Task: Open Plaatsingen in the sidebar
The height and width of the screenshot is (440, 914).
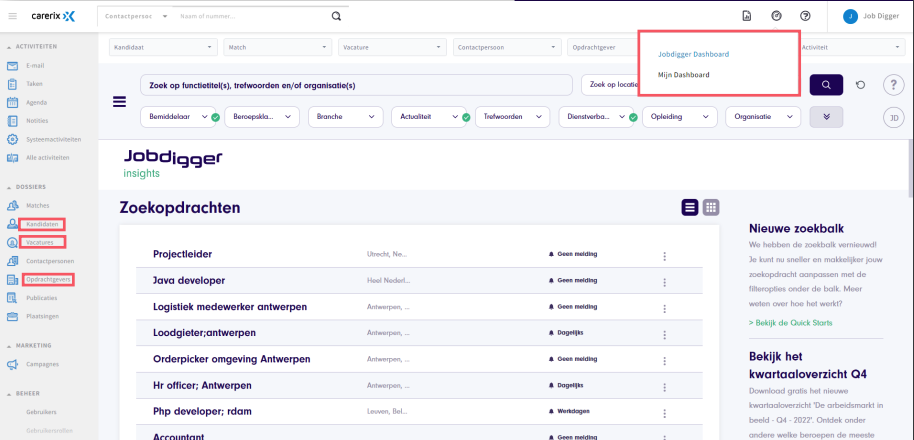Action: pos(42,316)
